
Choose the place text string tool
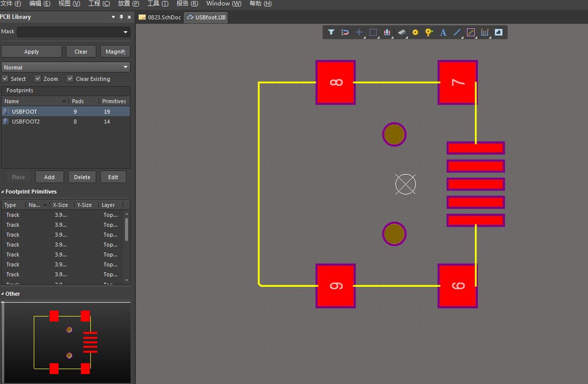pos(443,32)
